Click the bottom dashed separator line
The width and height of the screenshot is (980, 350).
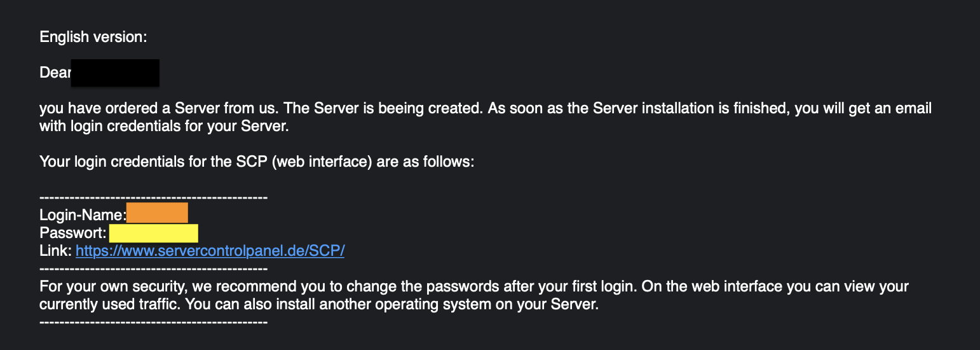153,322
